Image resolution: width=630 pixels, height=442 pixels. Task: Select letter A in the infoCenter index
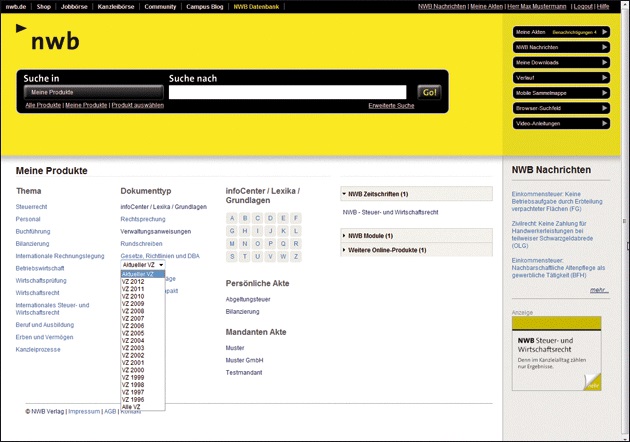(x=232, y=218)
